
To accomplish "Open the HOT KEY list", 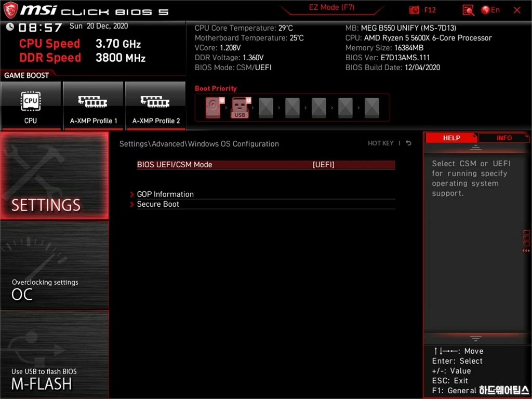I will (x=381, y=143).
